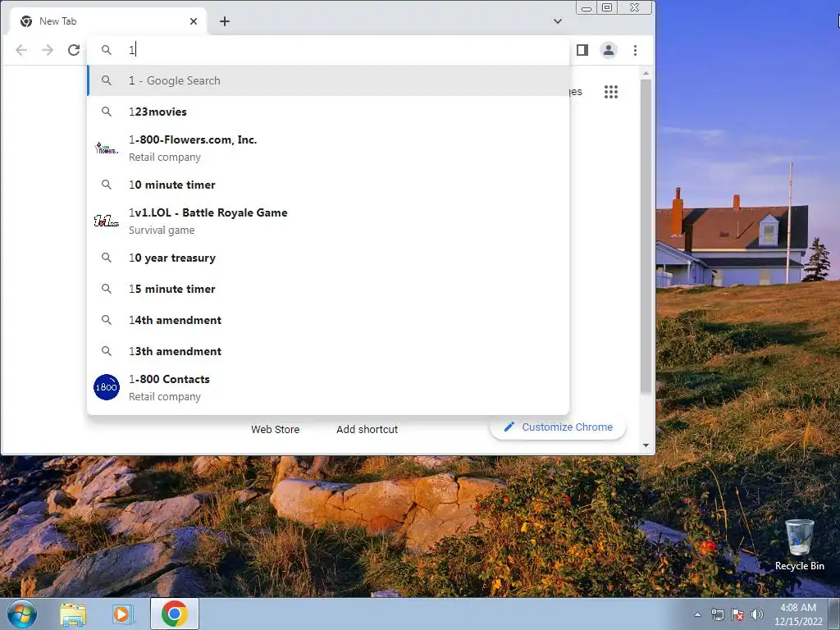Open the Web Store shortcut
This screenshot has height=630, width=840.
[276, 429]
